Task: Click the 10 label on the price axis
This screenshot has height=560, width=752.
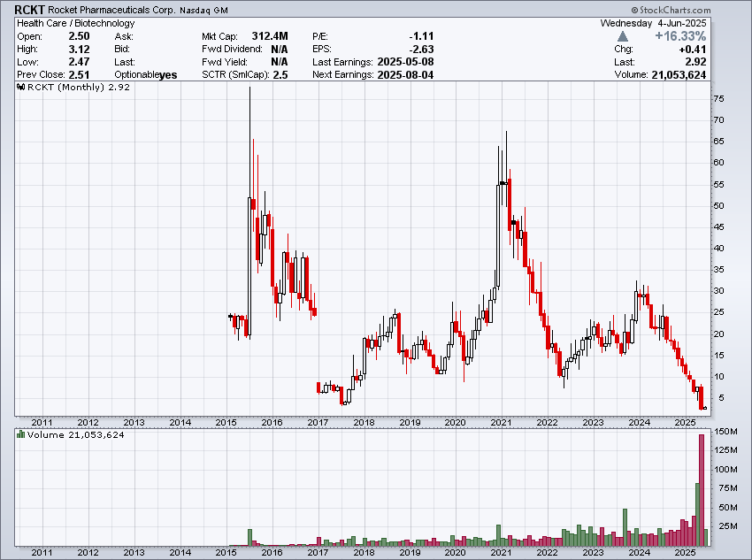Action: 719,376
